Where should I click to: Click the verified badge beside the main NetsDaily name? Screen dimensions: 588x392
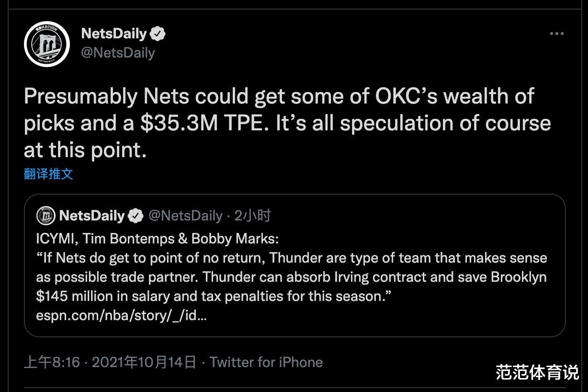pos(158,34)
